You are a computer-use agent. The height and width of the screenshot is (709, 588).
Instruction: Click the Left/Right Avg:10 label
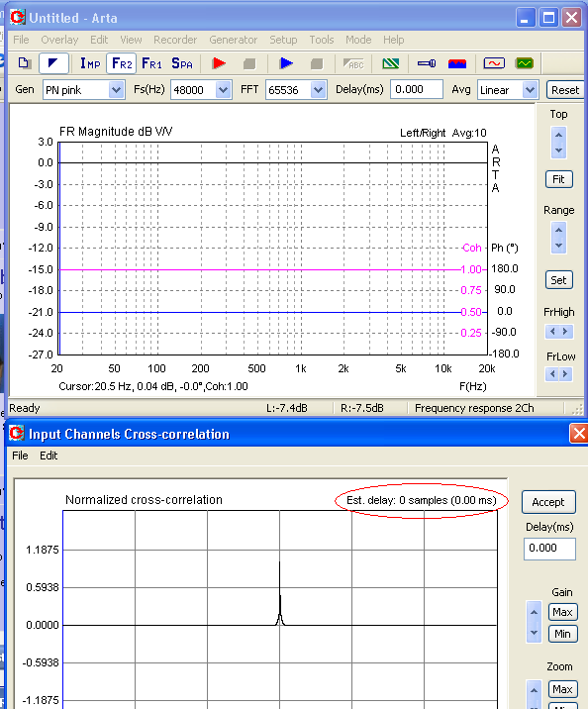coord(442,133)
